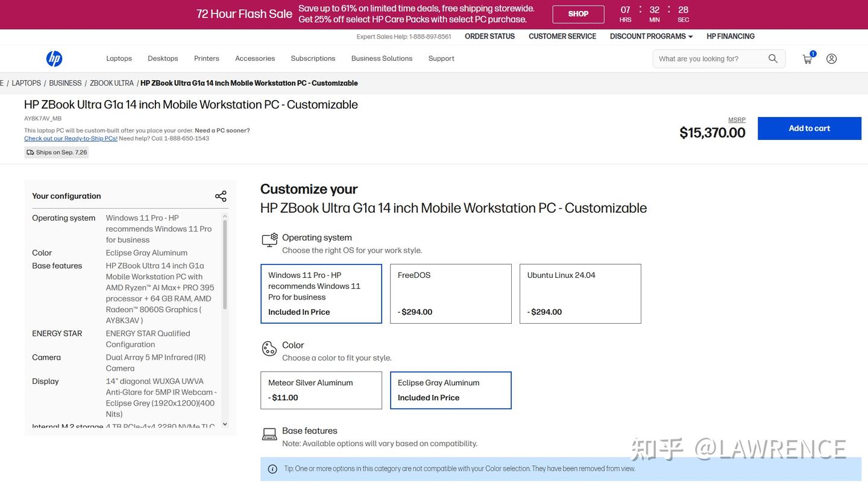Viewport: 868px width, 484px height.
Task: Open the Desktops menu
Action: coord(163,58)
